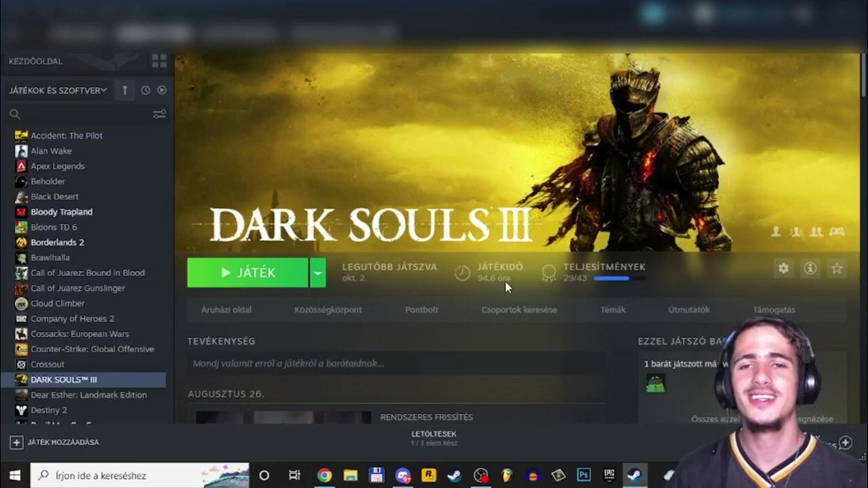
Task: Click the magnifier icon in library search
Action: (x=15, y=114)
